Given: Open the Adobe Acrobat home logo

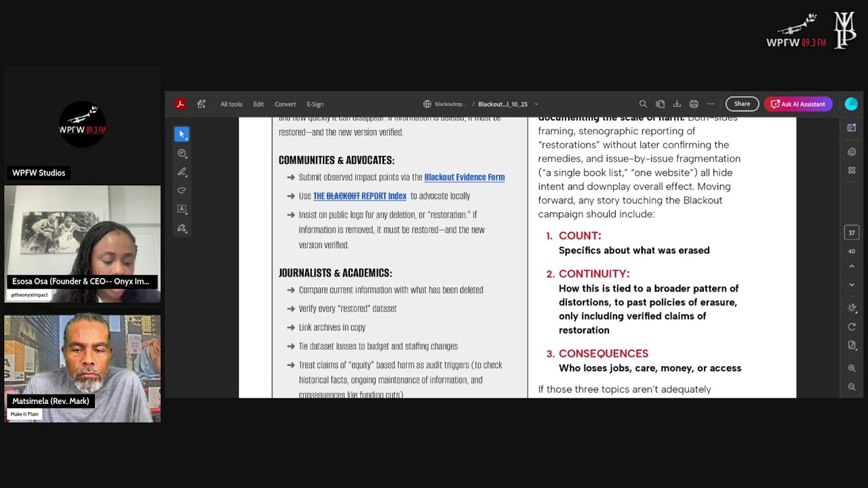Looking at the screenshot, I should click(x=180, y=104).
